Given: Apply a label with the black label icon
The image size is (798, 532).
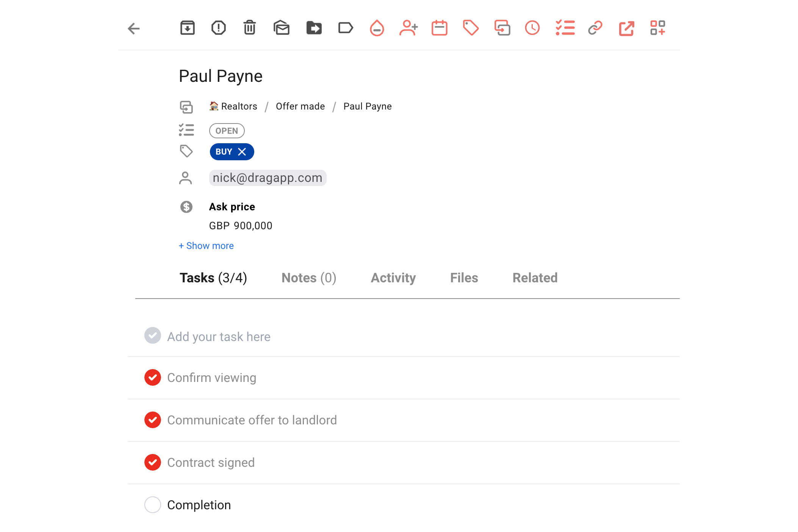Looking at the screenshot, I should click(x=346, y=28).
